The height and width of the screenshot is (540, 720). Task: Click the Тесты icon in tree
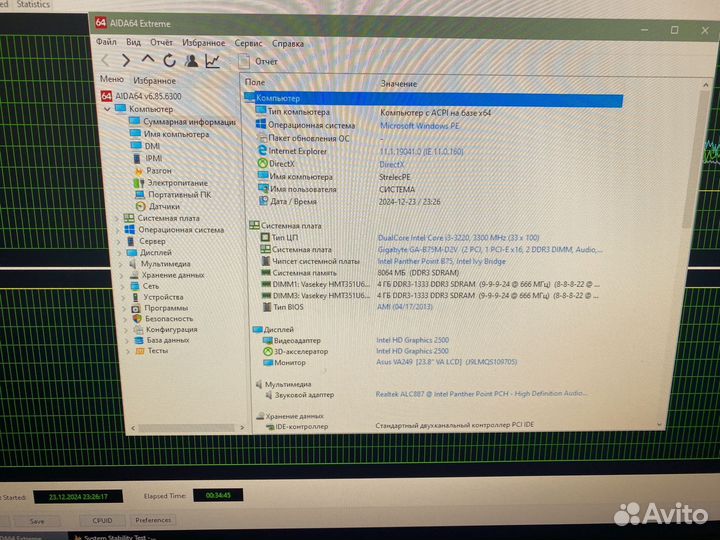point(140,351)
